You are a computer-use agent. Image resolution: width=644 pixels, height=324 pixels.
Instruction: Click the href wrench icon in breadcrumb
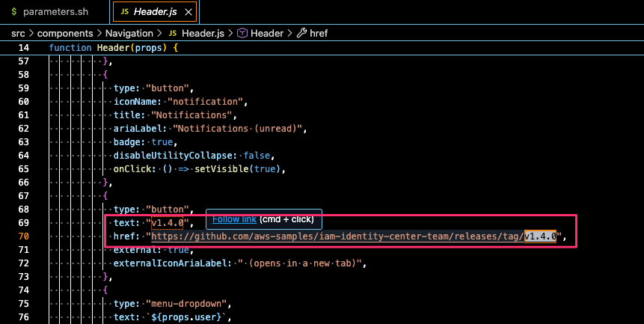pos(302,34)
